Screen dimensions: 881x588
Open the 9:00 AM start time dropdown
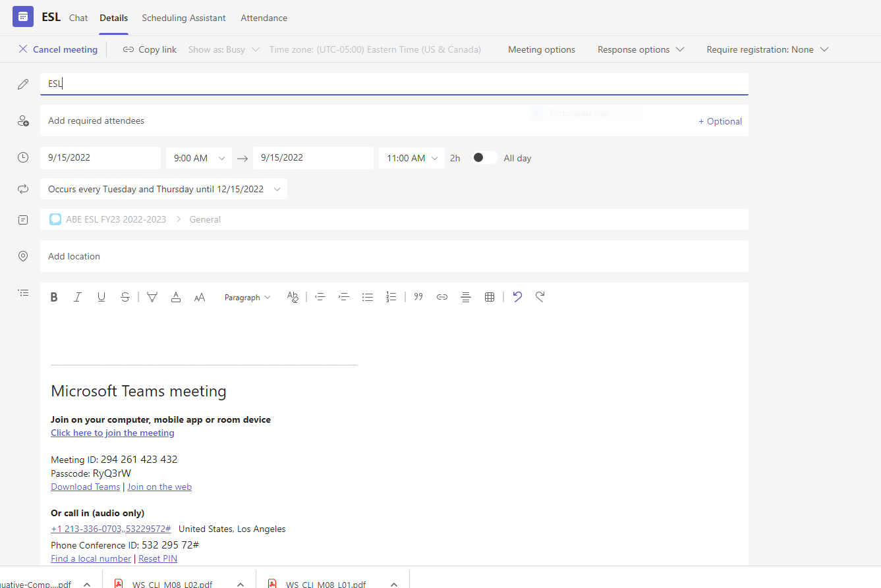[x=199, y=158]
